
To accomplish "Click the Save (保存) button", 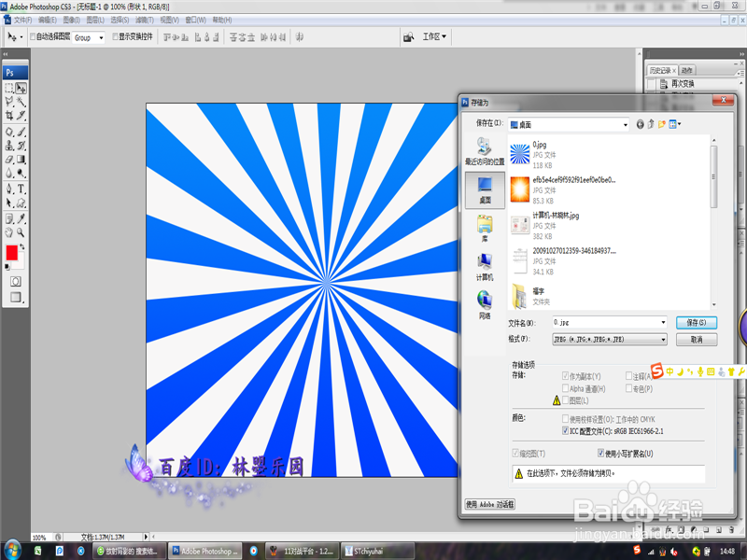I will click(696, 322).
